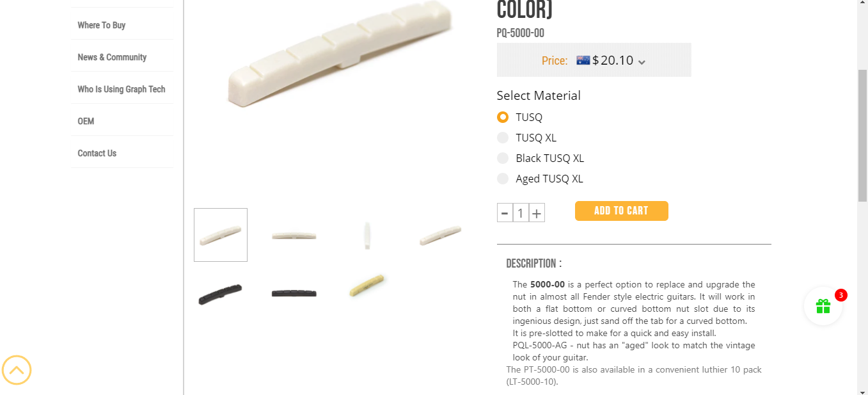Screen dimensions: 868x395
Task: Expand the price currency dropdown arrow
Action: (x=642, y=62)
